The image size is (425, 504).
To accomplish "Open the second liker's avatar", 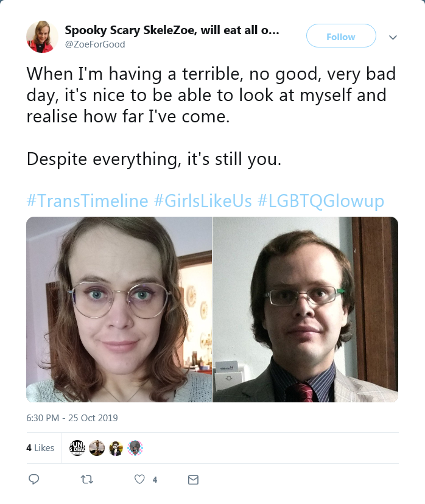I will (97, 447).
